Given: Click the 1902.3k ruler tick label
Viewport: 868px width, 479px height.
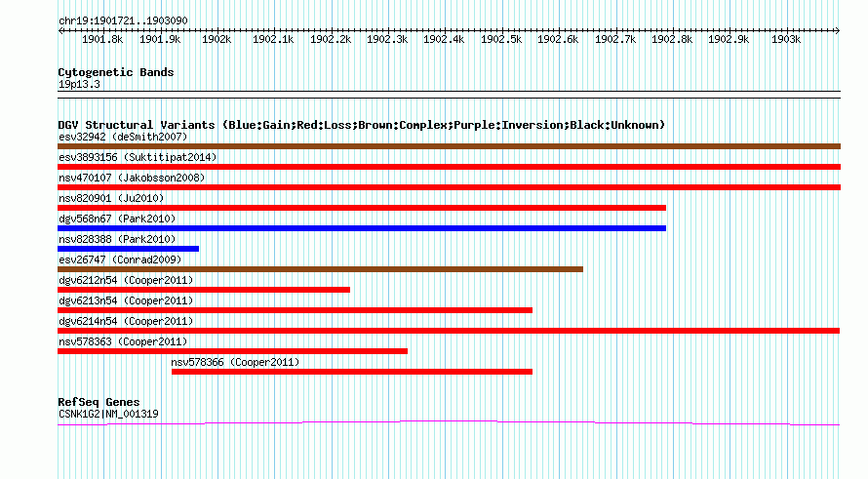Looking at the screenshot, I should coord(387,39).
